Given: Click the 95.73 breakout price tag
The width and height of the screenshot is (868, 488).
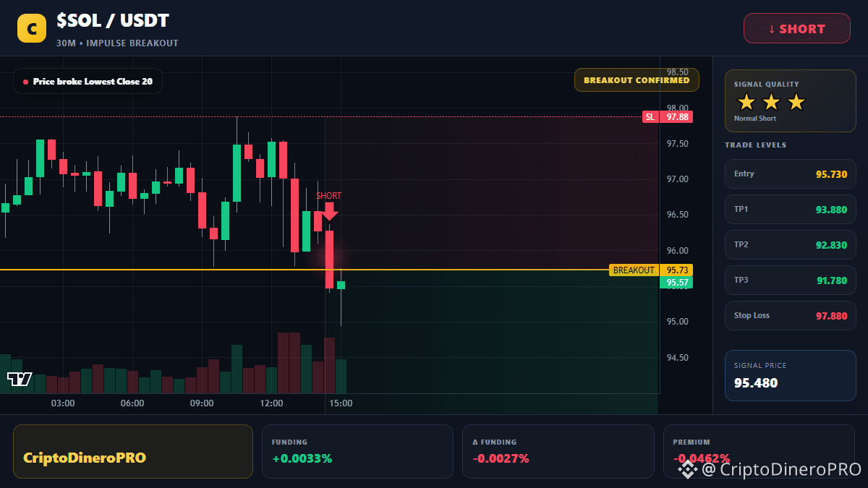Looking at the screenshot, I should tap(676, 270).
